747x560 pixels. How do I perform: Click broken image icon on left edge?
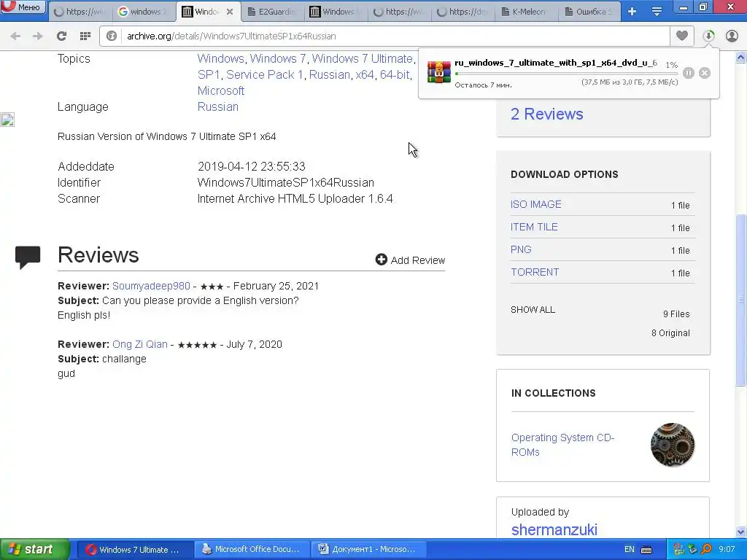tap(7, 120)
